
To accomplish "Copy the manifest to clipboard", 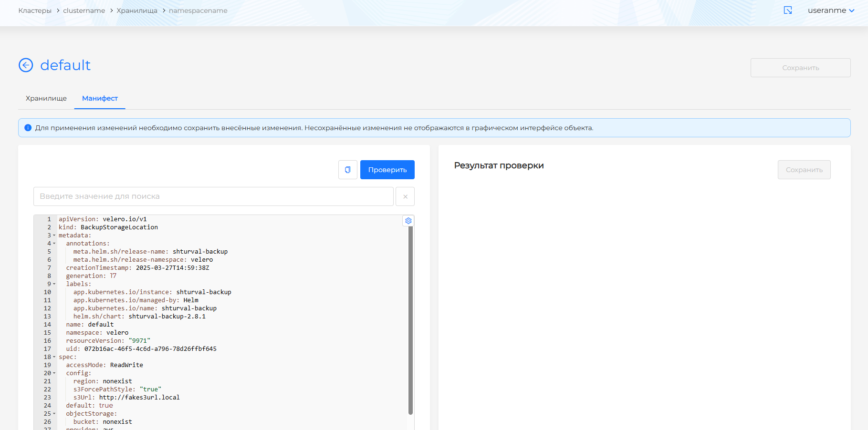I will tap(347, 170).
